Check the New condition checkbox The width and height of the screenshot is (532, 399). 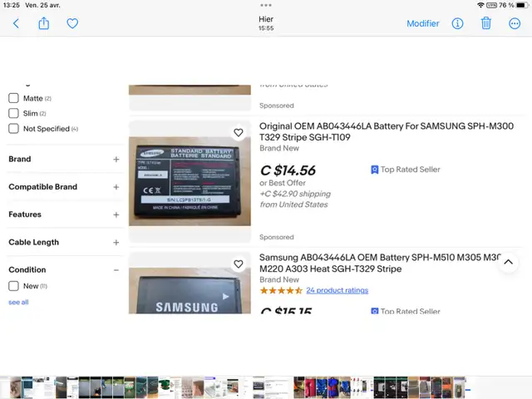pyautogui.click(x=13, y=286)
